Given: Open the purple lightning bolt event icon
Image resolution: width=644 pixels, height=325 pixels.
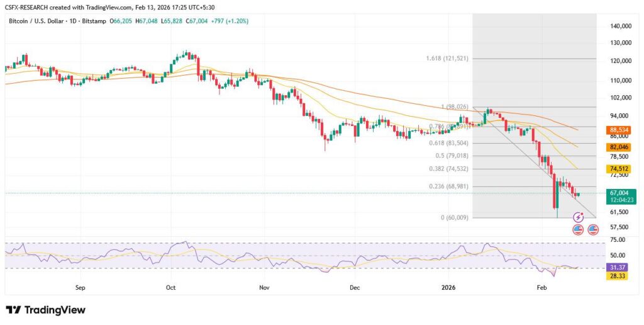Looking at the screenshot, I should click(579, 217).
